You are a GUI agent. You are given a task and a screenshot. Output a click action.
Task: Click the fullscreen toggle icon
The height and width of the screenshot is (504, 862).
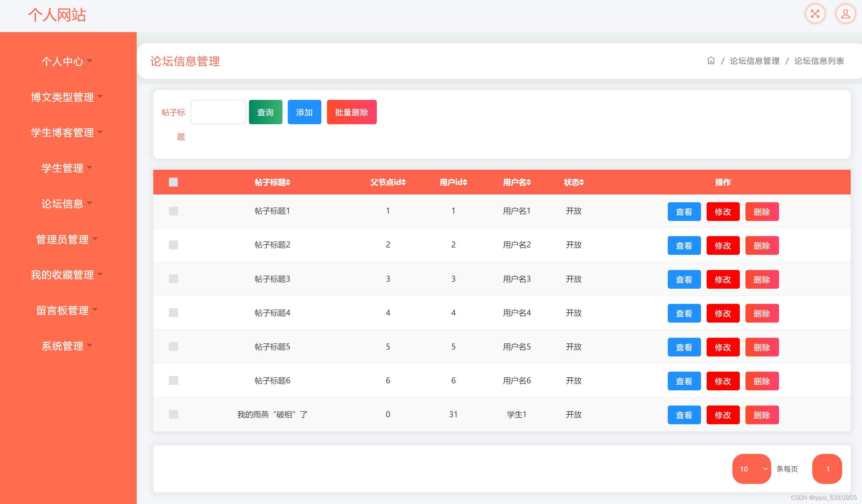coord(815,14)
